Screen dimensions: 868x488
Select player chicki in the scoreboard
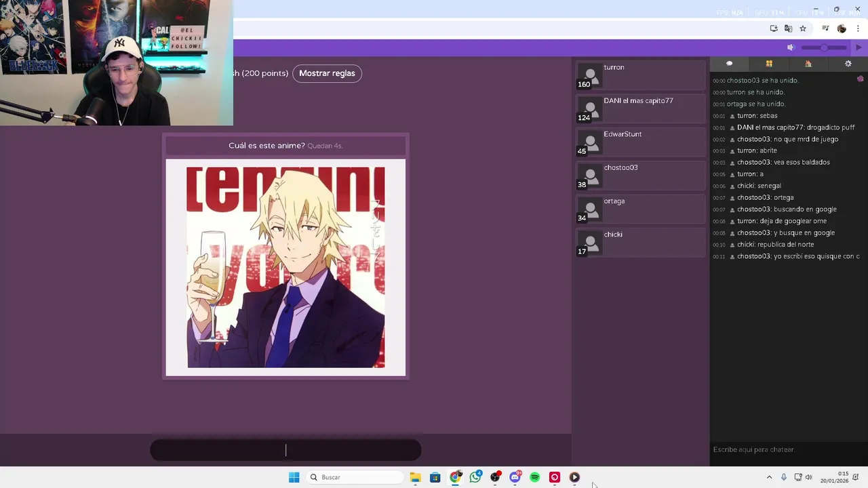[x=641, y=242]
